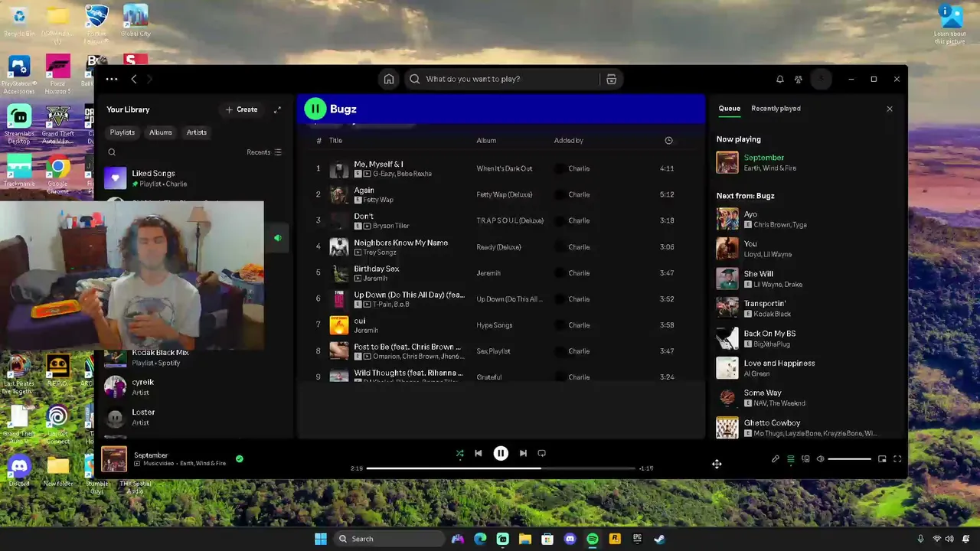Search within Your Library
This screenshot has width=980, height=551.
tap(112, 152)
